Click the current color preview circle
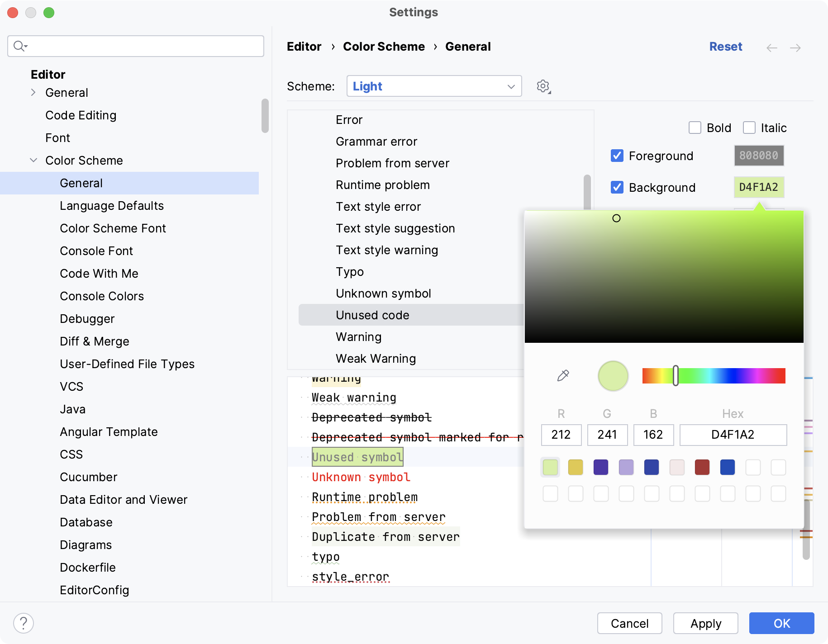 613,376
